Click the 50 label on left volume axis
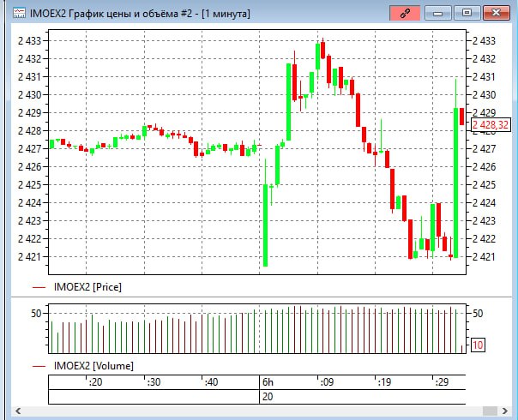 coord(36,314)
